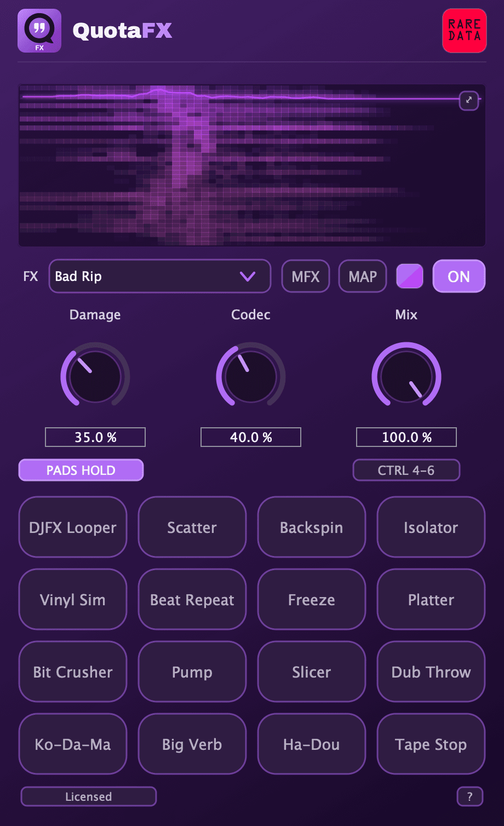This screenshot has height=826, width=504.
Task: Trigger the Ko-Da-Ma pad
Action: pos(73,744)
